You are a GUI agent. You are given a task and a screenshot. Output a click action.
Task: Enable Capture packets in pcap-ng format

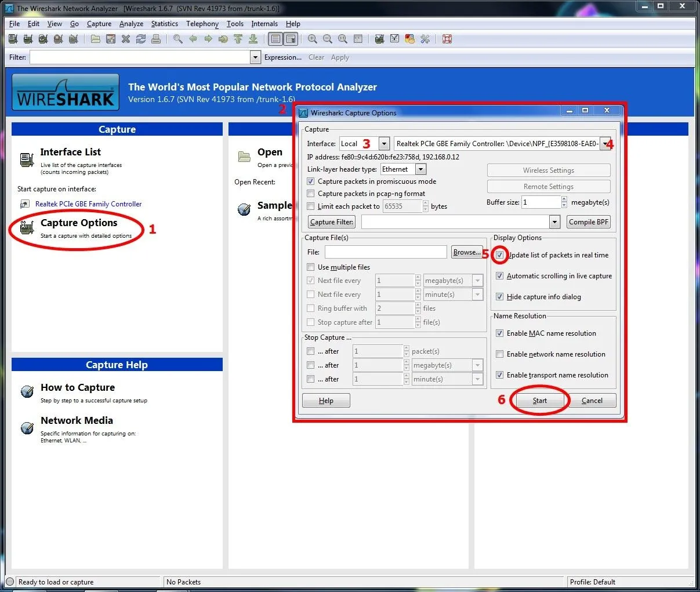click(x=311, y=194)
